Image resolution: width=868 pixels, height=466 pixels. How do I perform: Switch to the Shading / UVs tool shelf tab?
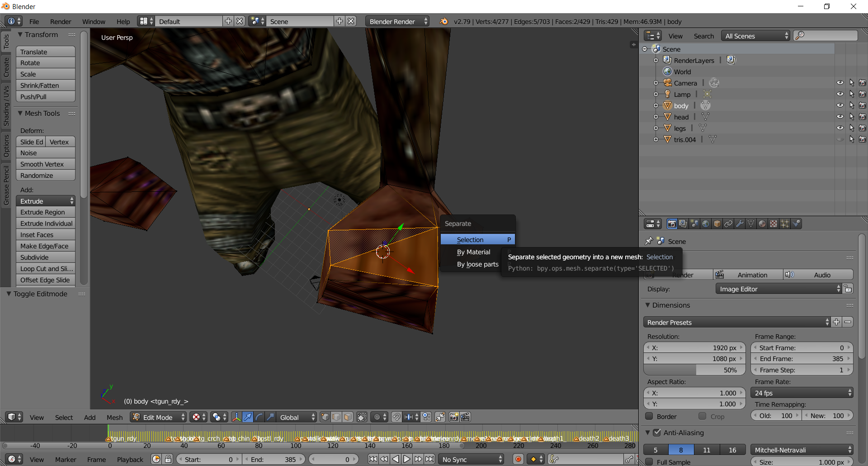6,105
